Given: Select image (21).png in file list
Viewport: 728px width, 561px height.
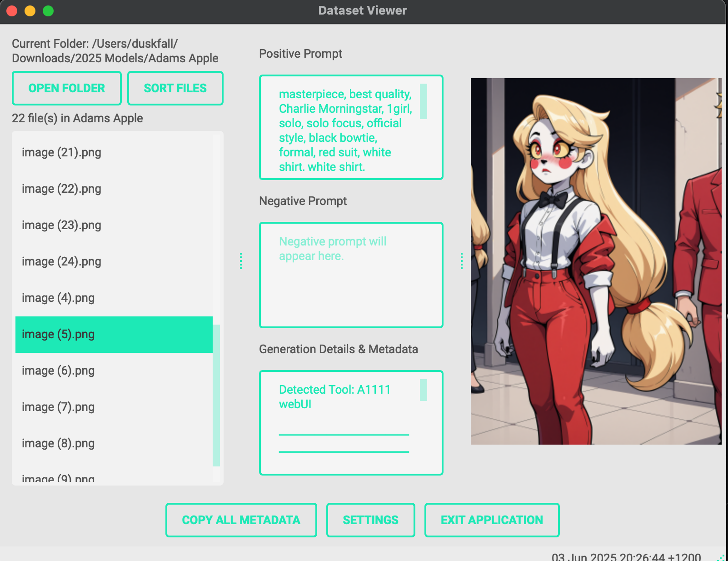Looking at the screenshot, I should click(114, 152).
